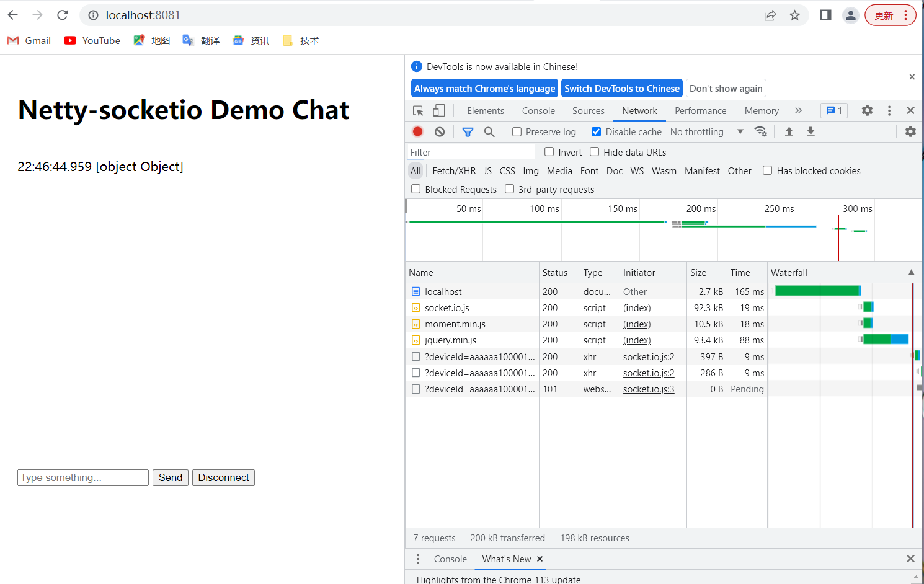Image resolution: width=924 pixels, height=584 pixels.
Task: Click the network overview timeline red marker
Action: pos(838,237)
